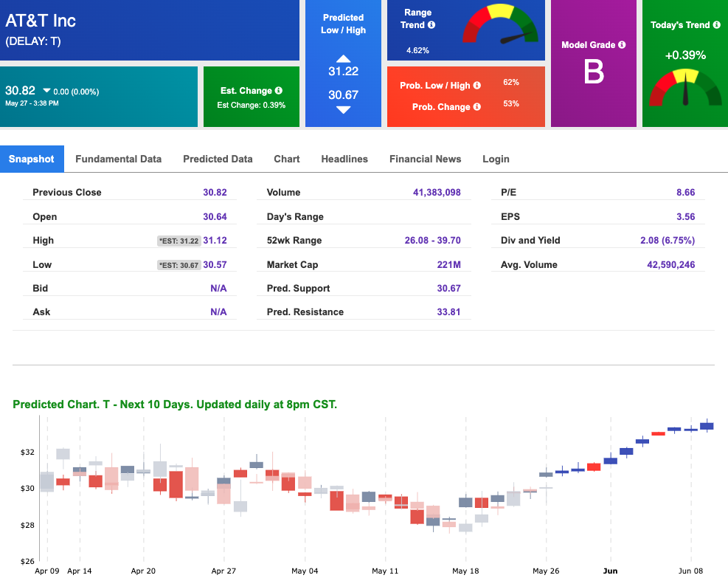Click the May 26 date on chart axis

point(546,571)
